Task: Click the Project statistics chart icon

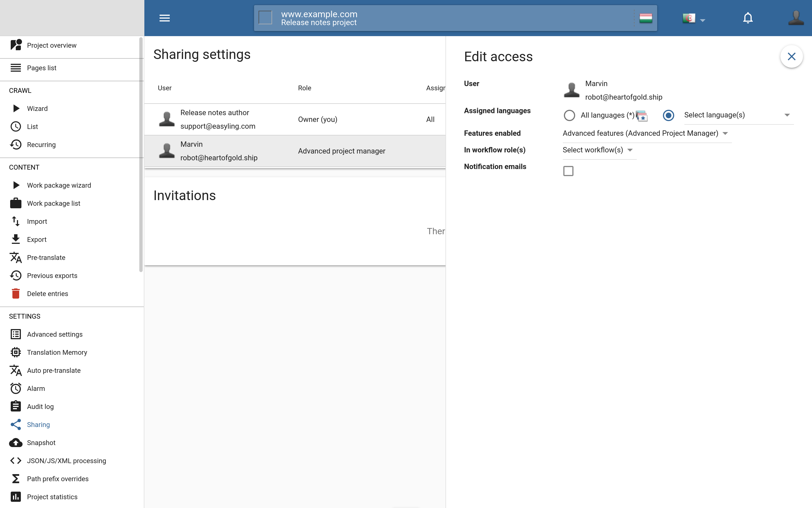Action: [x=16, y=497]
